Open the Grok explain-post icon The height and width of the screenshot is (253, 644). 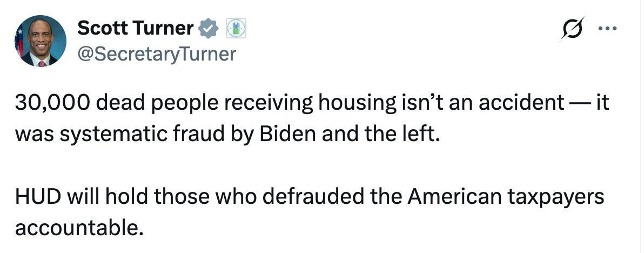(x=572, y=28)
